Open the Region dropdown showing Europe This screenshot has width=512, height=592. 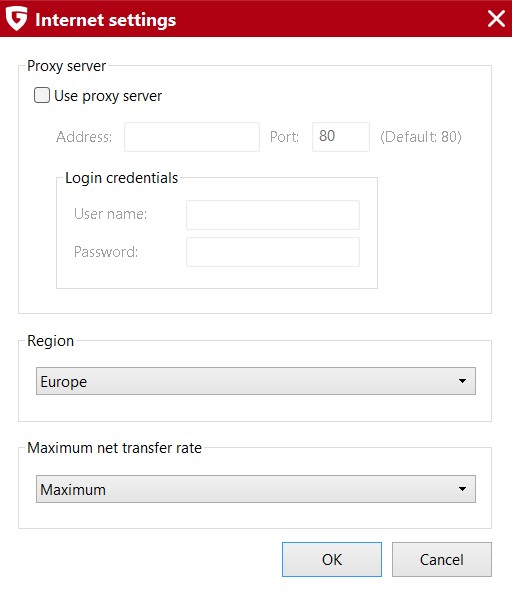(x=256, y=381)
